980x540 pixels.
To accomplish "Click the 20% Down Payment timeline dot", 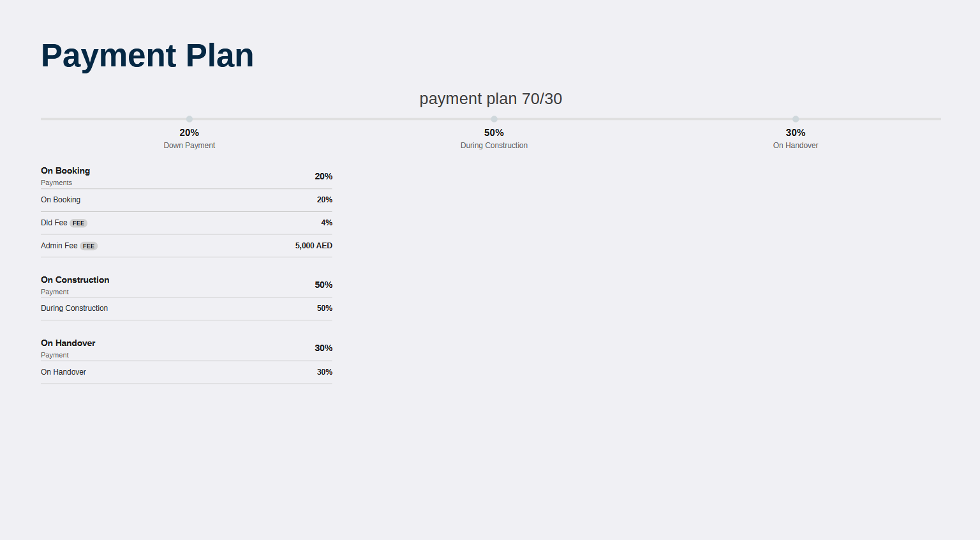I will [189, 119].
